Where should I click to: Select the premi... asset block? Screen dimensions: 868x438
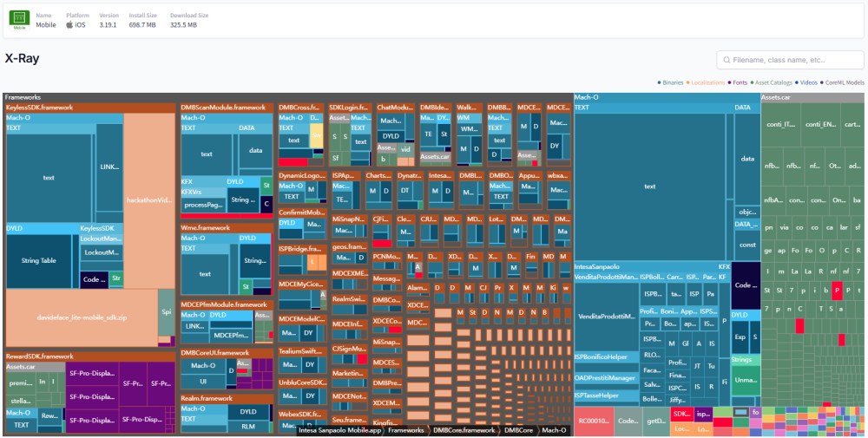[x=21, y=382]
